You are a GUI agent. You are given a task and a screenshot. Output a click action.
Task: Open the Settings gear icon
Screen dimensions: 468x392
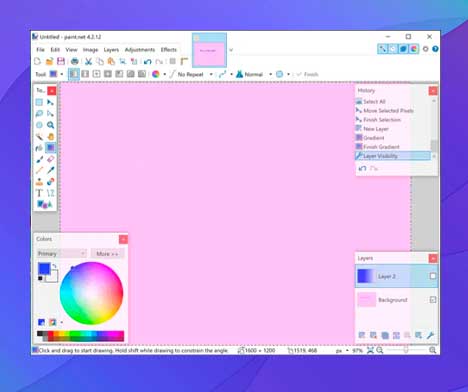coord(426,49)
